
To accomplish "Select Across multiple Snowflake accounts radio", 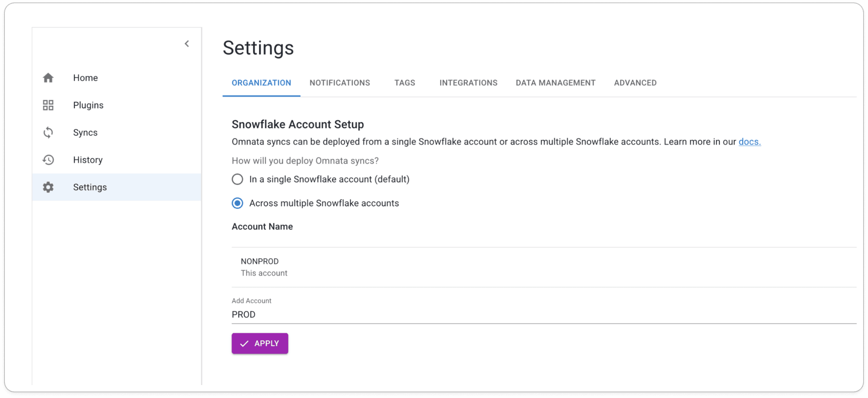I will point(238,203).
